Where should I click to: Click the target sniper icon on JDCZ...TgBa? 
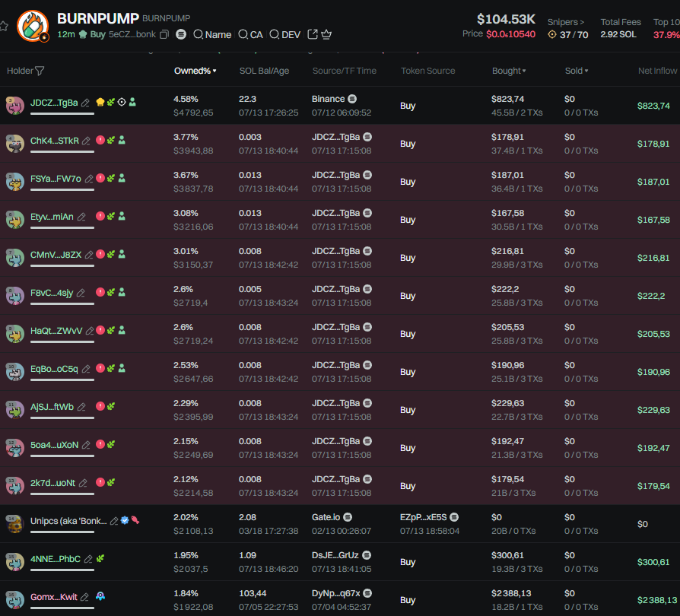(x=122, y=102)
